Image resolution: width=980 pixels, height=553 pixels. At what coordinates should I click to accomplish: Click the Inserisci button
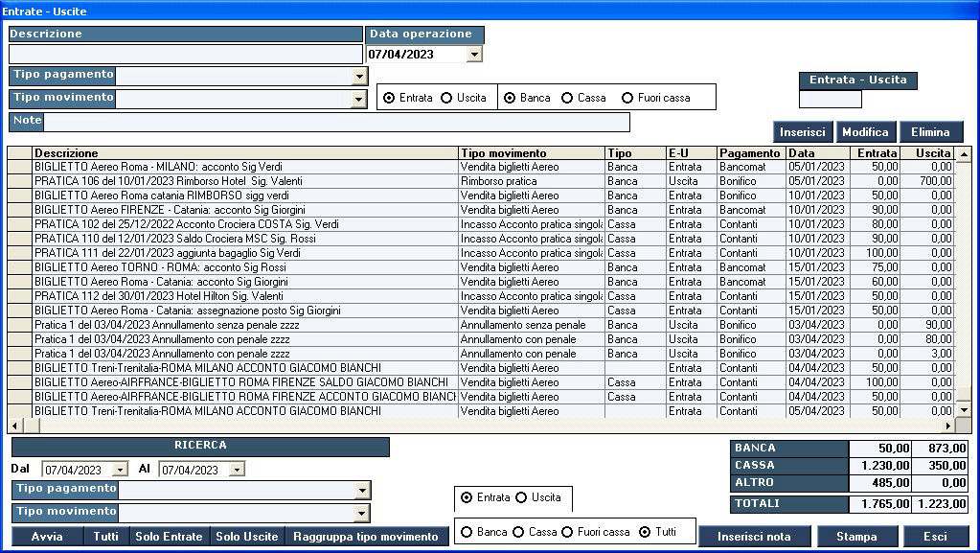[803, 132]
